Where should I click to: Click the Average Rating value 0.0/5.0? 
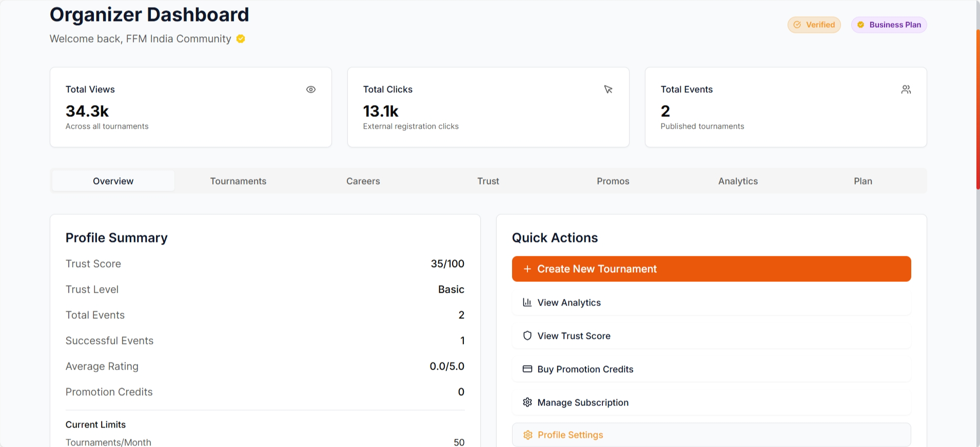[447, 366]
